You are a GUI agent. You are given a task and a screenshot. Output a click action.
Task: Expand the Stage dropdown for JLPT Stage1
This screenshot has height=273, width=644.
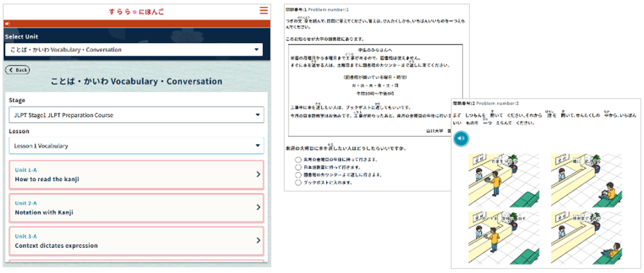[x=136, y=115]
